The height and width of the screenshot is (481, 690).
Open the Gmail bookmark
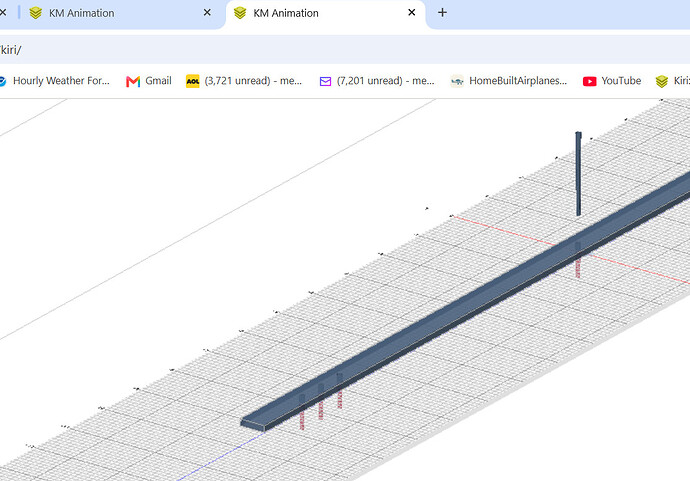(148, 81)
